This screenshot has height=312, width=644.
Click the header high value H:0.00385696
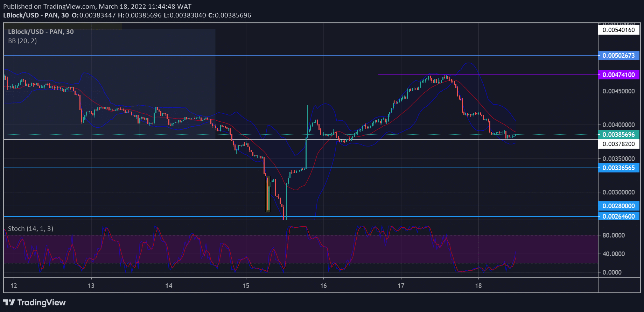(140, 15)
